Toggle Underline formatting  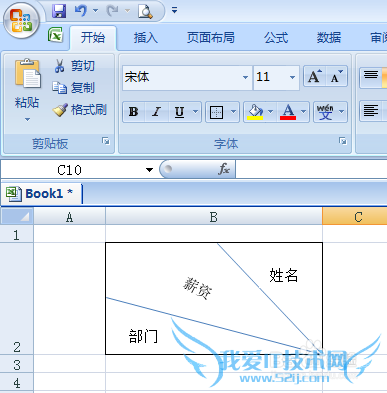[x=179, y=112]
